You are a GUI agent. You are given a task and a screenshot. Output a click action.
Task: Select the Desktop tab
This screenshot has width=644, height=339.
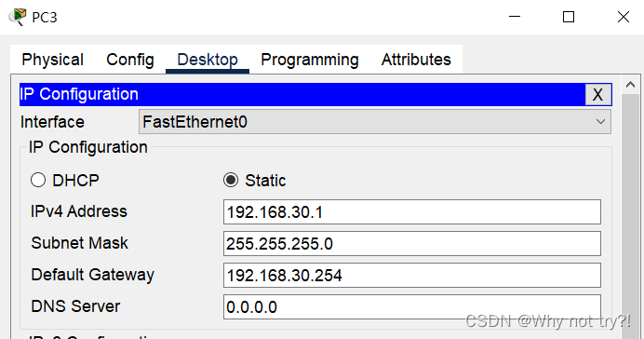point(208,60)
